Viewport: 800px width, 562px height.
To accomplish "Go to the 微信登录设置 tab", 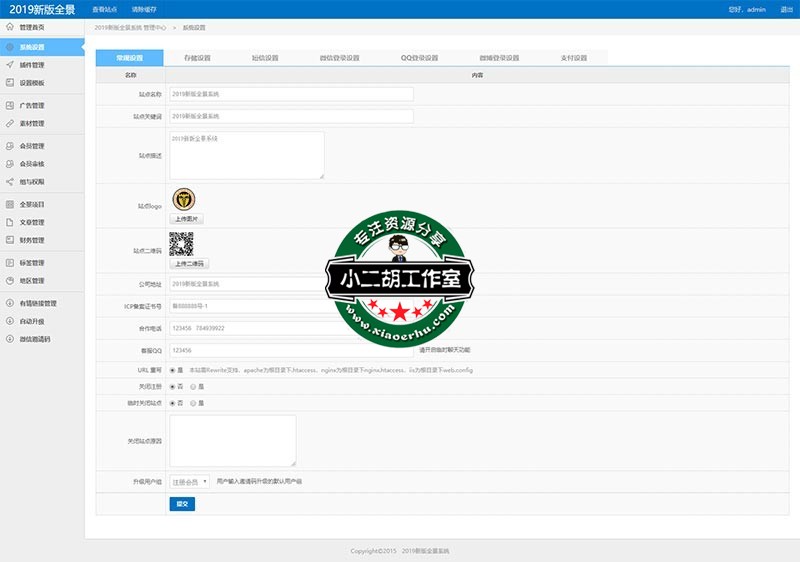I will pos(339,58).
